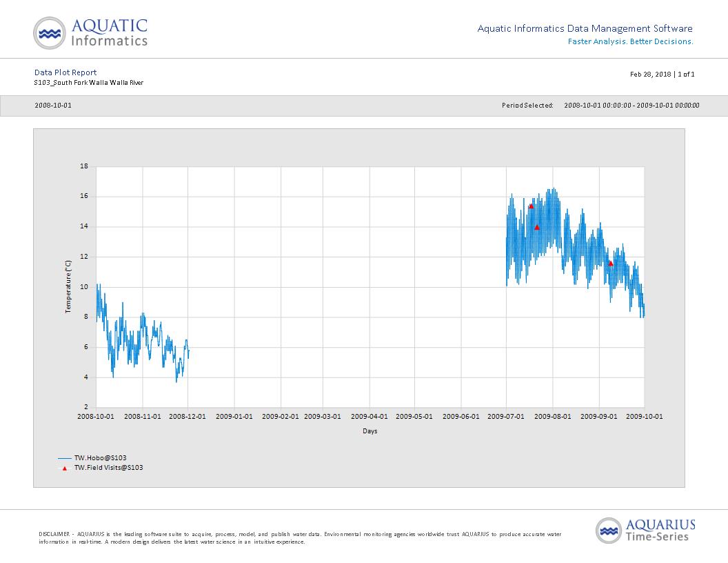Click the x-axis label '2009-05-01'

click(x=414, y=417)
